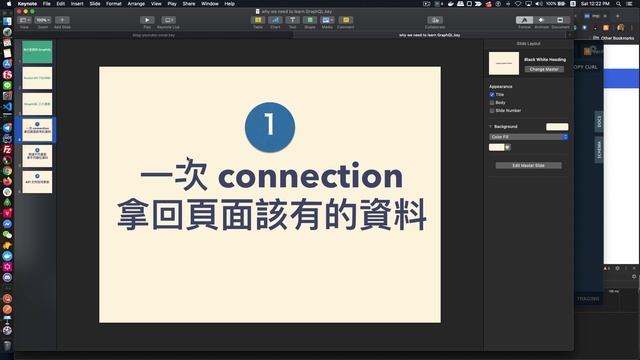
Task: Click the Keynote Live toolbar button
Action: tap(168, 20)
